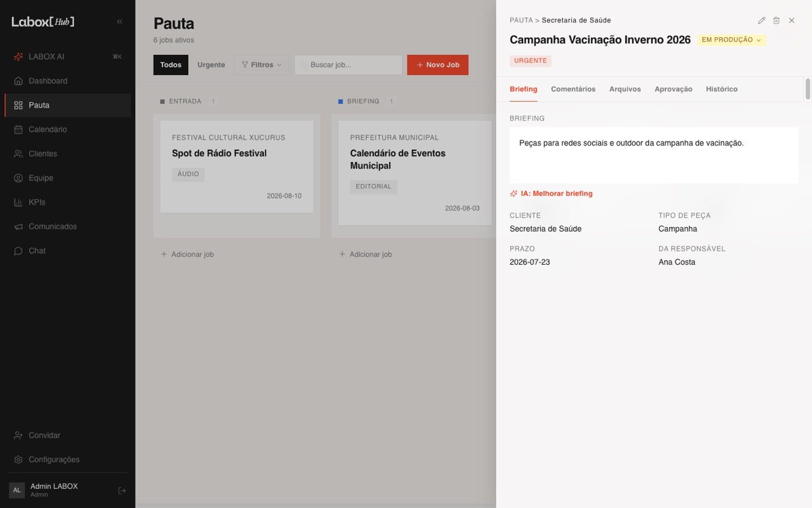Screen dimensions: 812x508
Task: Toggle the Urgente filter
Action: [x=211, y=65]
